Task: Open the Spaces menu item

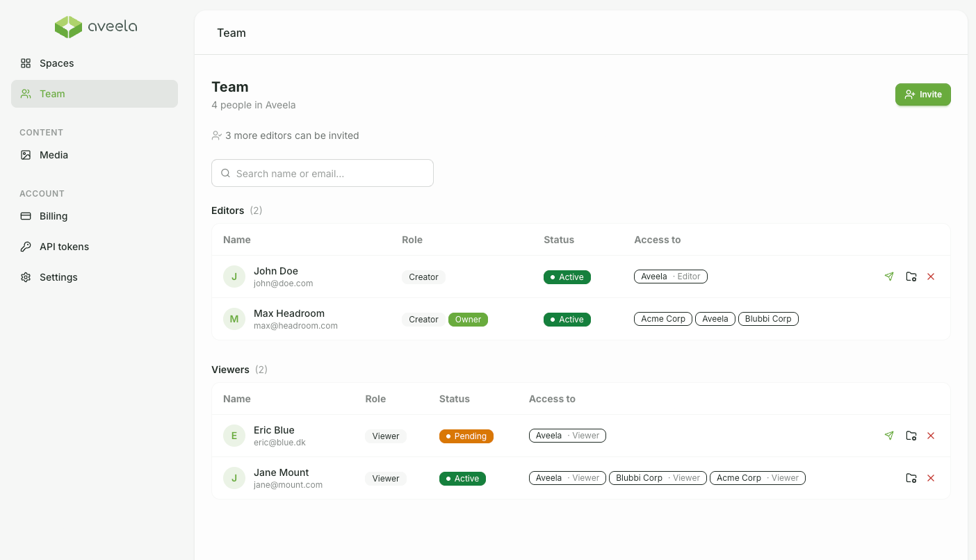Action: click(95, 63)
